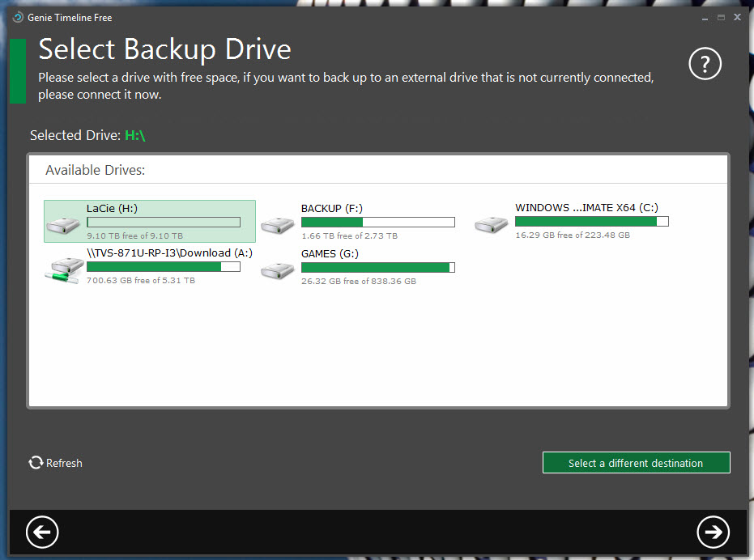Click the WINDOWS ...IMATE X64 (C:) label
The image size is (754, 560).
pos(586,208)
